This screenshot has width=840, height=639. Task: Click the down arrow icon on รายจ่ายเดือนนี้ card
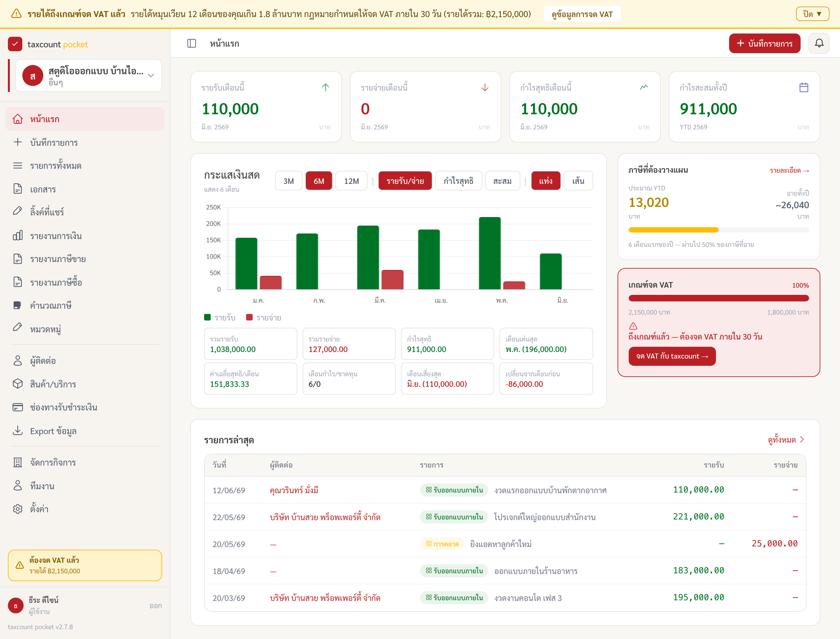(485, 87)
